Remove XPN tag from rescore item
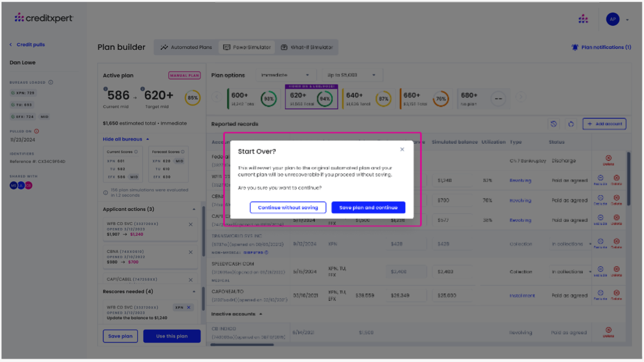This screenshot has width=644, height=362. pos(189,307)
